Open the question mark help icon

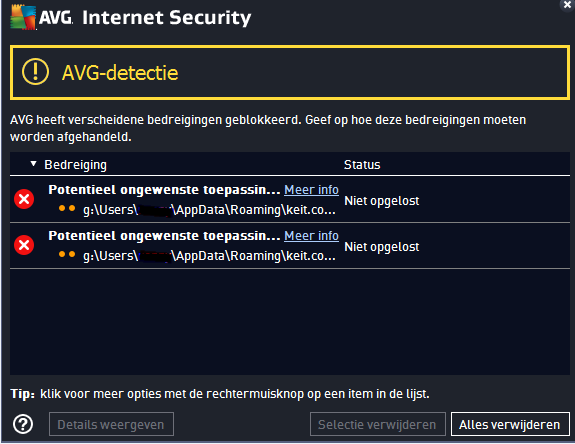(x=23, y=425)
